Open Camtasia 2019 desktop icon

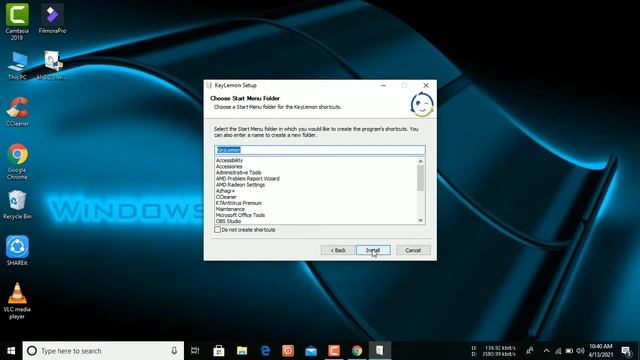coord(17,21)
